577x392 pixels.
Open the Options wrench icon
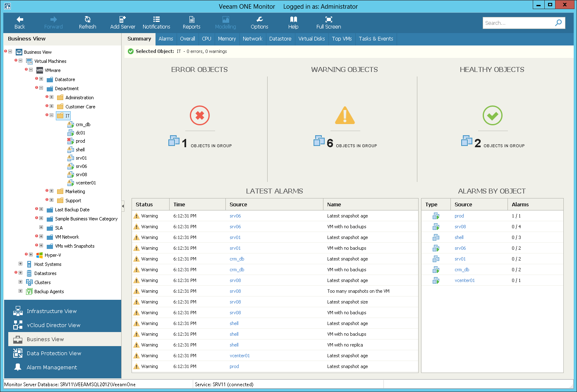tap(259, 19)
